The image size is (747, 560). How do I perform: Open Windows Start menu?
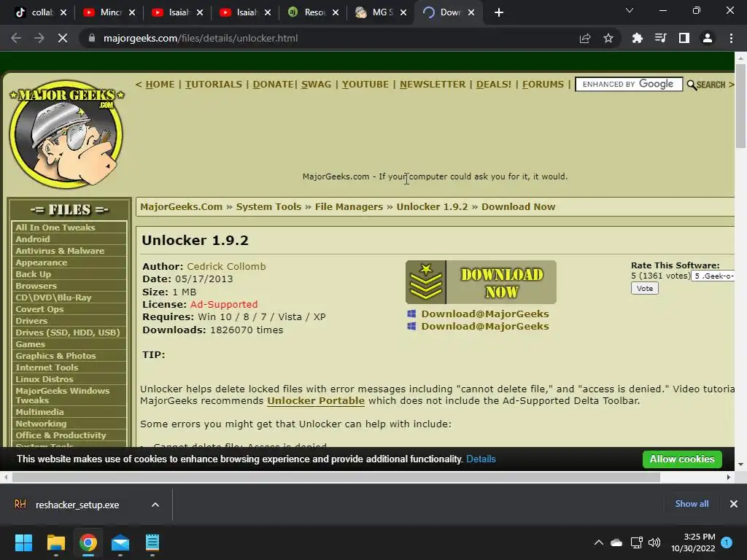(23, 542)
